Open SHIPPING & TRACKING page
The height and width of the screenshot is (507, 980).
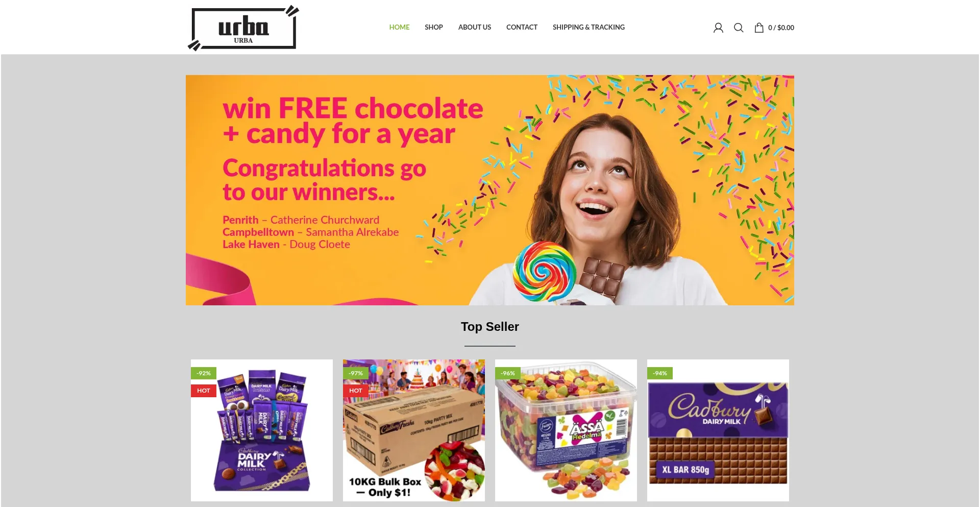(x=589, y=27)
